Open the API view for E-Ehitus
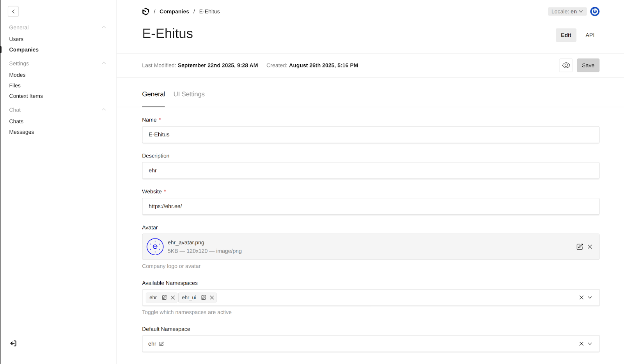The height and width of the screenshot is (364, 624). 590,35
